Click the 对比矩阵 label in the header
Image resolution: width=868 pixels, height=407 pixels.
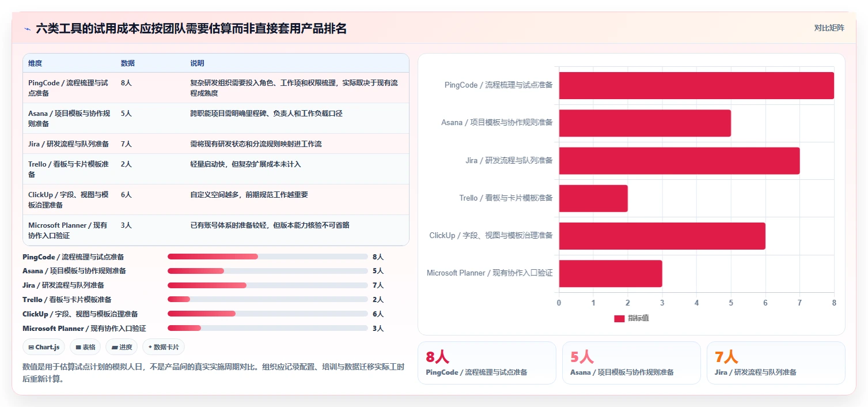(829, 28)
